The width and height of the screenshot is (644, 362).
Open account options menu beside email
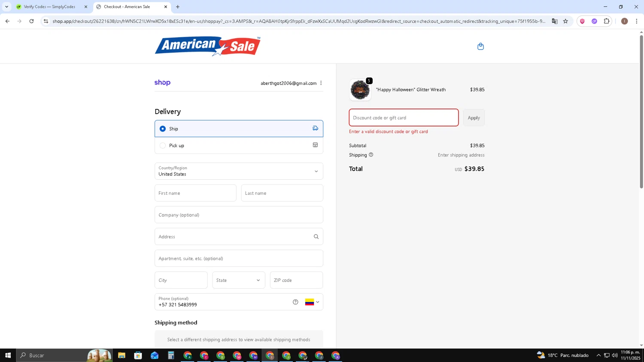pyautogui.click(x=321, y=83)
